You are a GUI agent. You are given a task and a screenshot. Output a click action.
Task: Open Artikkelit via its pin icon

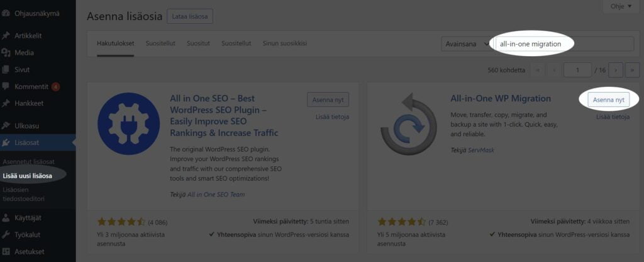tap(6, 36)
